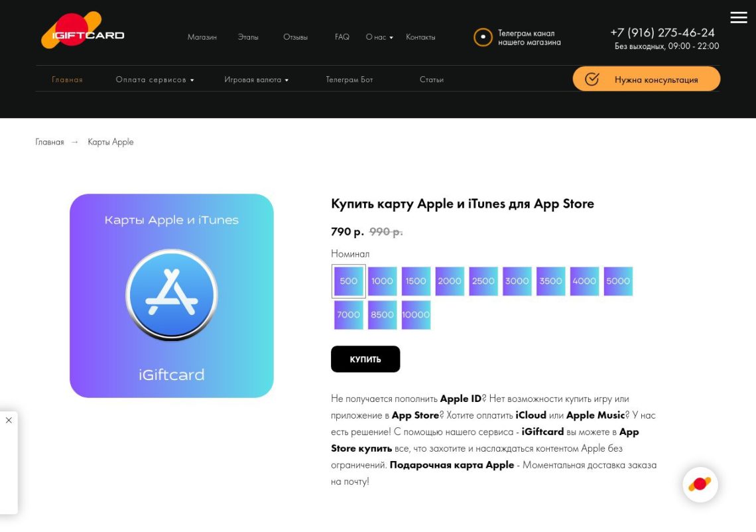Screen dimensions: 756x532
Task: Pick the 3500 nominal tile
Action: coord(550,281)
